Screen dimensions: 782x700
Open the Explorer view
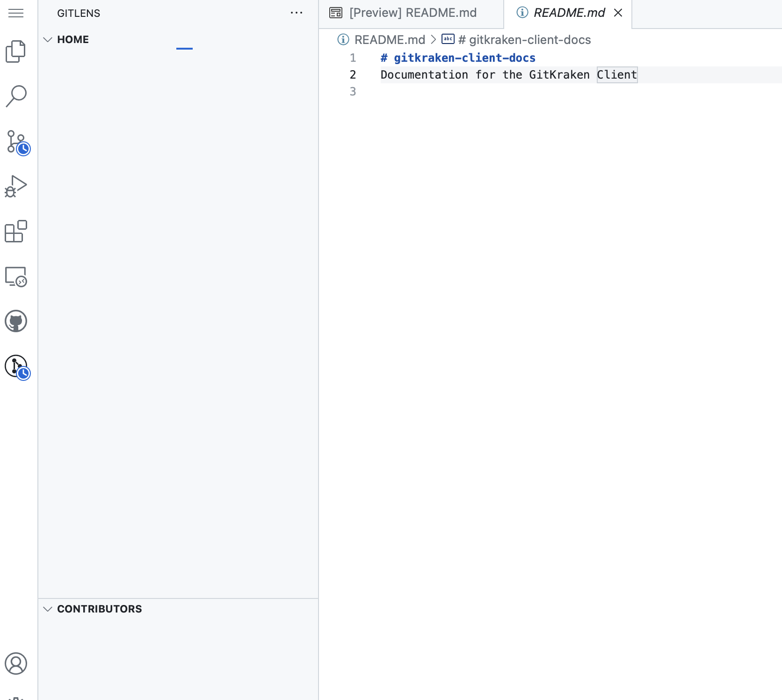(x=15, y=51)
